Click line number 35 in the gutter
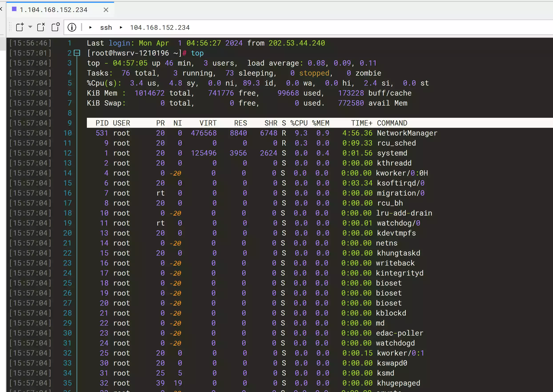 click(68, 383)
